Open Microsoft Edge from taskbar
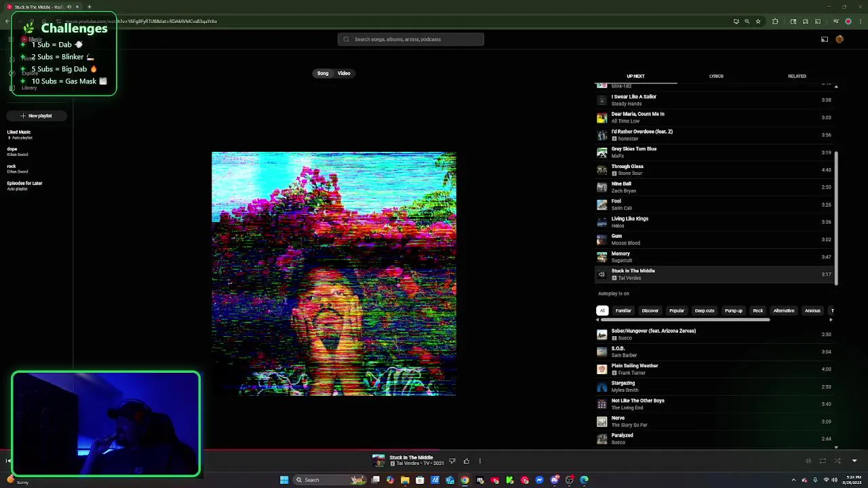 [x=584, y=480]
